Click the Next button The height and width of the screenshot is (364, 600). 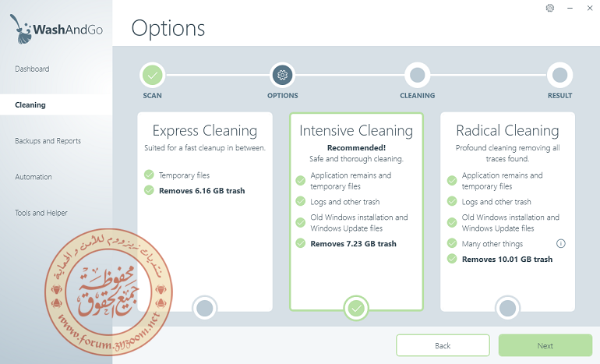[545, 345]
